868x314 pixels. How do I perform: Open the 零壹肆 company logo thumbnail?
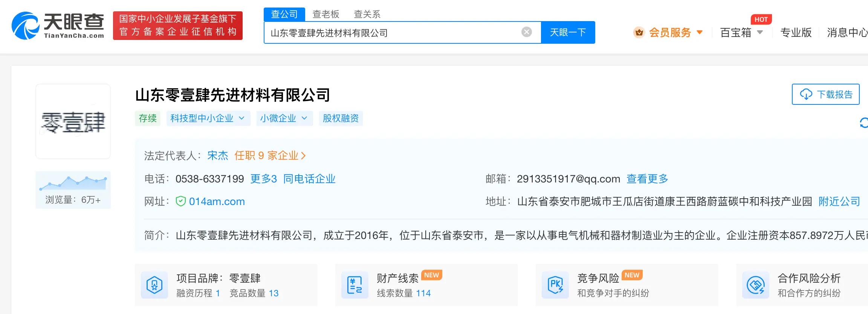click(73, 121)
